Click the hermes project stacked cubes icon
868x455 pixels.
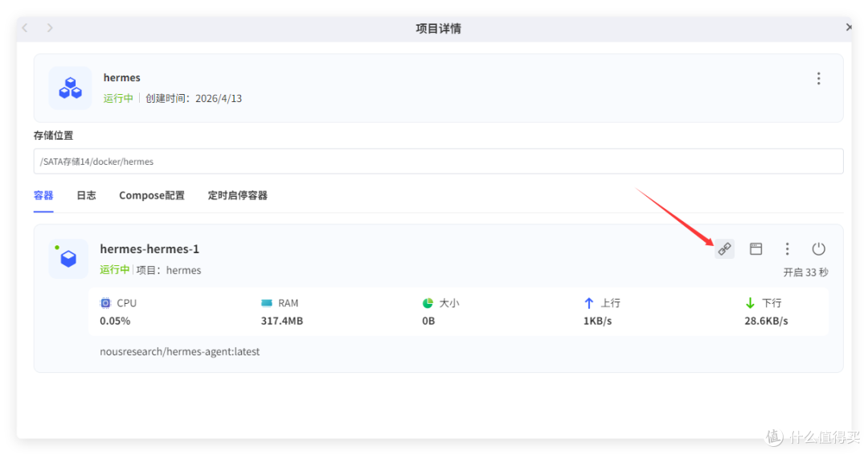tap(70, 88)
